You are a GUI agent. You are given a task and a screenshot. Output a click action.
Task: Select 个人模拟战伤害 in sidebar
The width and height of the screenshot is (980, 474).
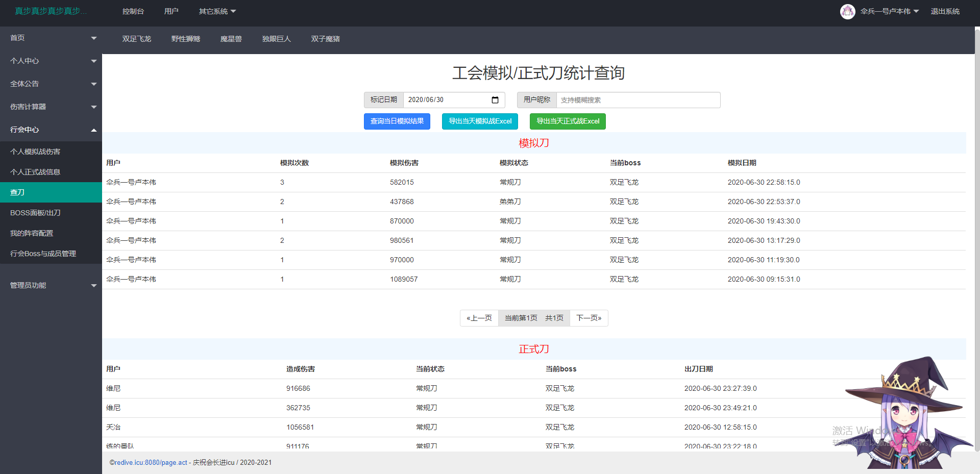click(51, 152)
